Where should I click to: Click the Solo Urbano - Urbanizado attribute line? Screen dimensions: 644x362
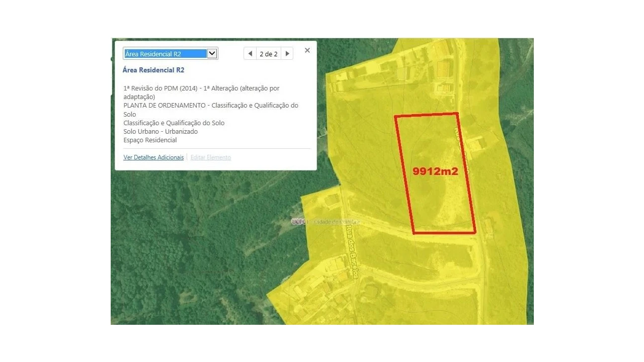[x=160, y=131]
